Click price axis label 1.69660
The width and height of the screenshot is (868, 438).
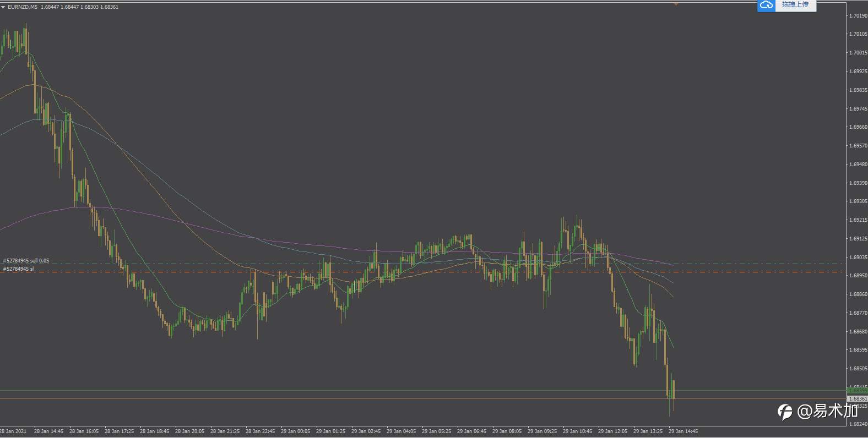pos(858,127)
